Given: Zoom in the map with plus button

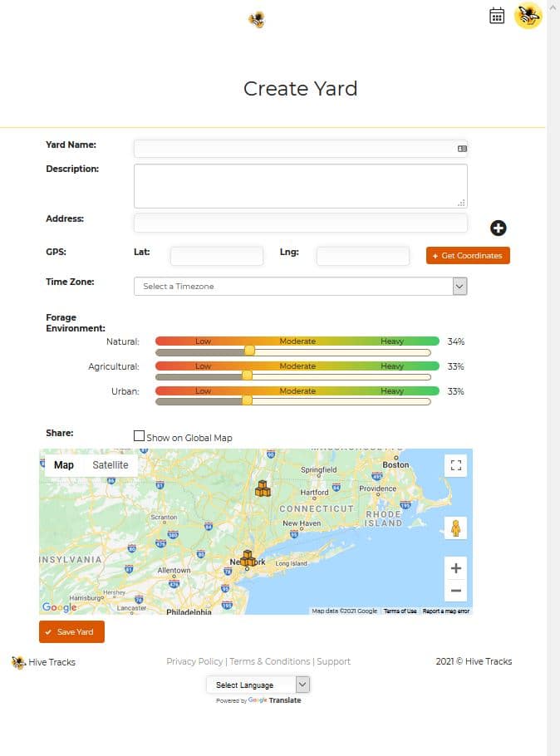Looking at the screenshot, I should click(456, 568).
